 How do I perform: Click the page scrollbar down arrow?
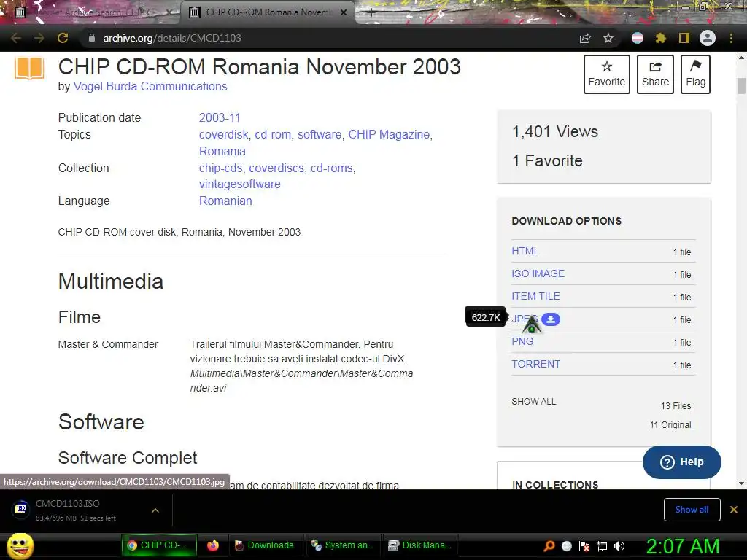pyautogui.click(x=741, y=483)
